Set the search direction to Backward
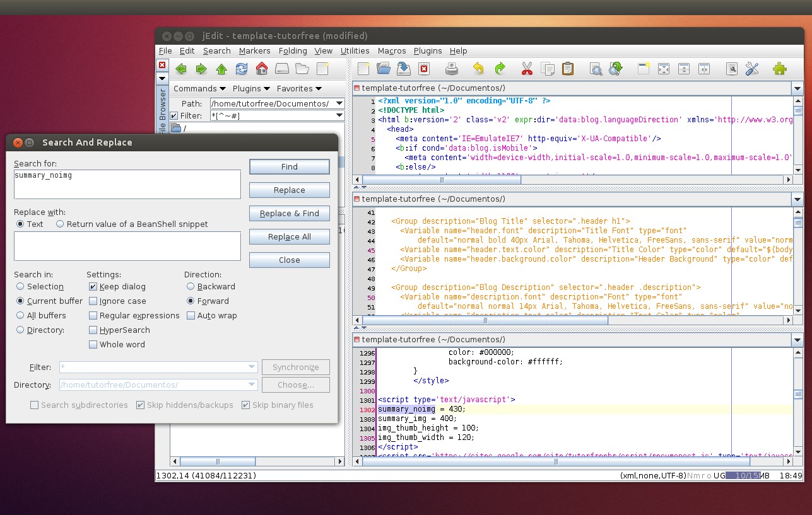Image resolution: width=812 pixels, height=515 pixels. click(x=211, y=286)
